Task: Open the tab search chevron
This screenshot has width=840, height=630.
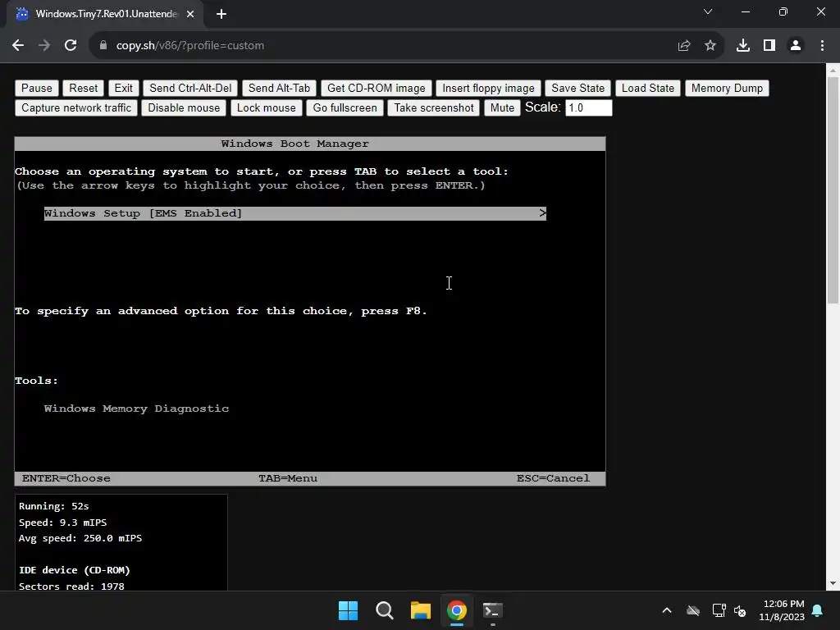Action: [x=708, y=11]
